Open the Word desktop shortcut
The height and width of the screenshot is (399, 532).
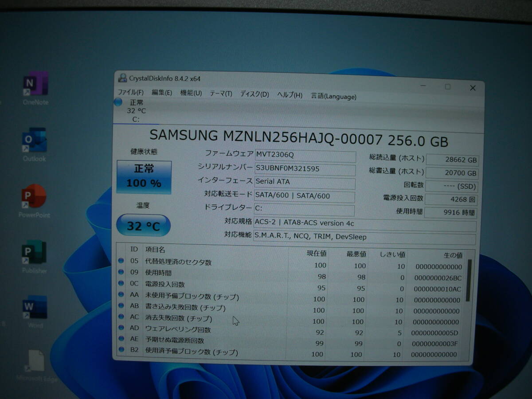(35, 312)
